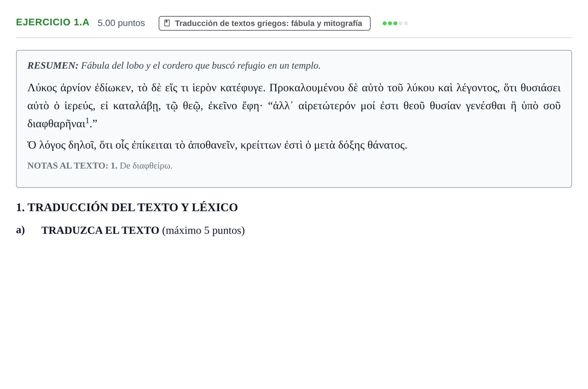Click the 'RESUMEN:' label in the text box
The image size is (588, 389).
coord(53,66)
